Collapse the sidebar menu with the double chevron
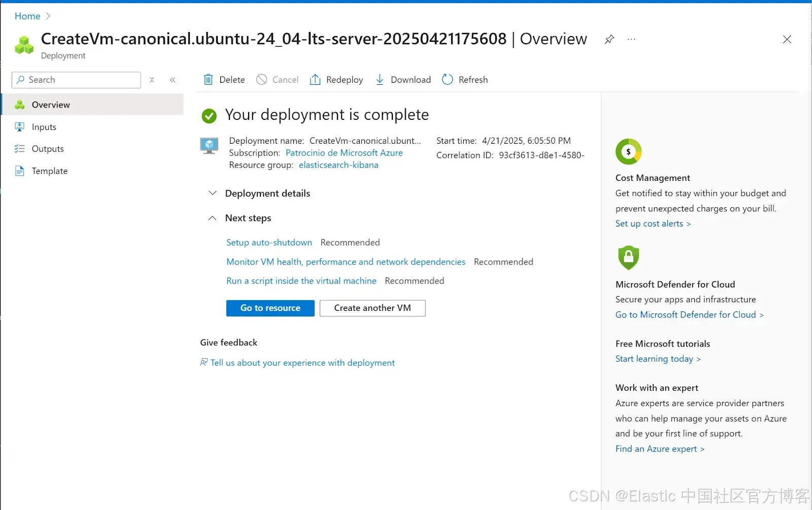 click(173, 80)
